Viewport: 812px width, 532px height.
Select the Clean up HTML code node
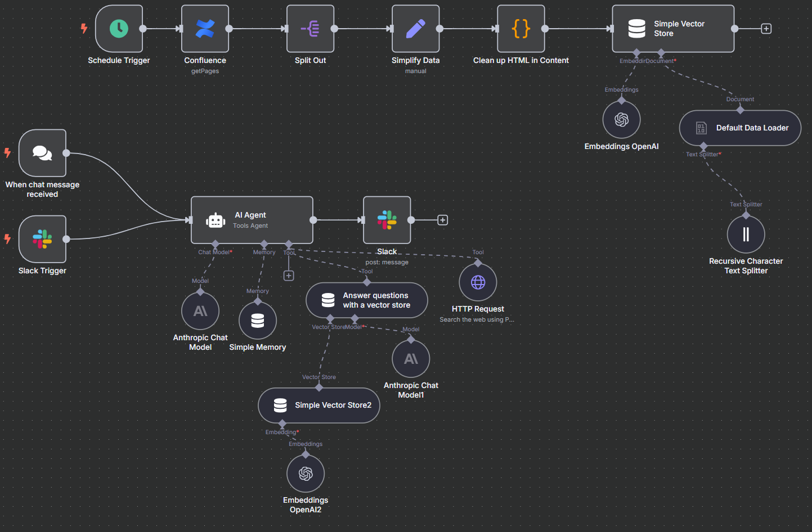click(x=521, y=29)
